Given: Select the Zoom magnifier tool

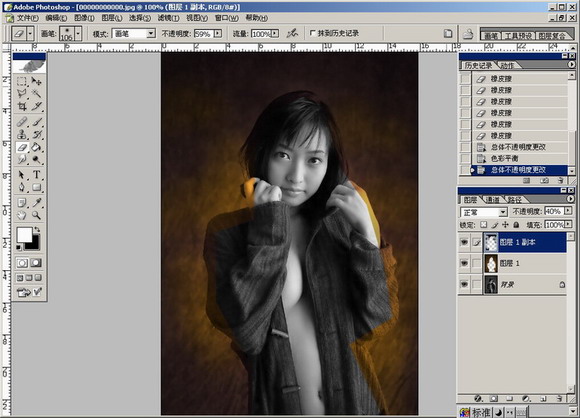Looking at the screenshot, I should (x=36, y=215).
